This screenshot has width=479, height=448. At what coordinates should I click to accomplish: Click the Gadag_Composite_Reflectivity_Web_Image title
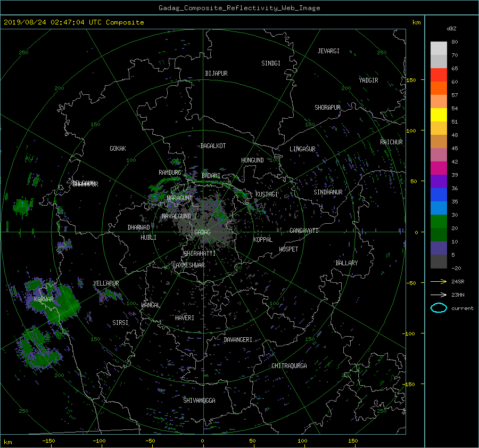[239, 8]
